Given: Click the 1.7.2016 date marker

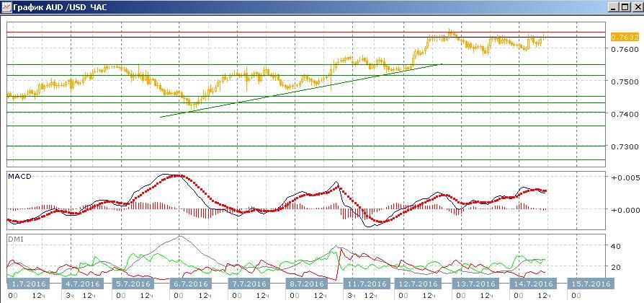Looking at the screenshot, I should click(28, 284).
